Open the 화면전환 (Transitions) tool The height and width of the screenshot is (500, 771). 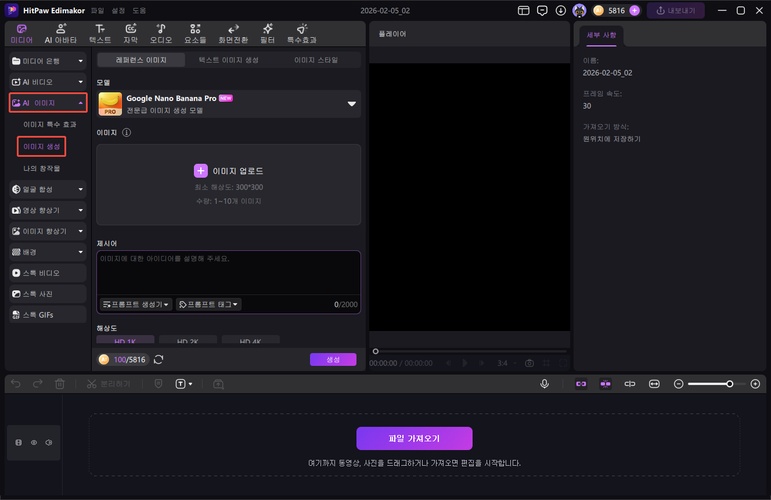point(233,34)
